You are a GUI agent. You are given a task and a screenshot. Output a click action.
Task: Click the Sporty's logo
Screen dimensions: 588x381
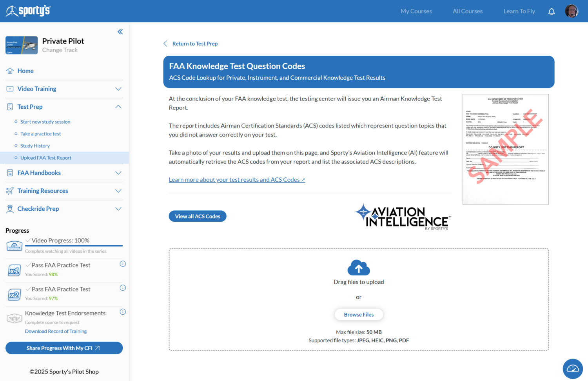(x=28, y=11)
